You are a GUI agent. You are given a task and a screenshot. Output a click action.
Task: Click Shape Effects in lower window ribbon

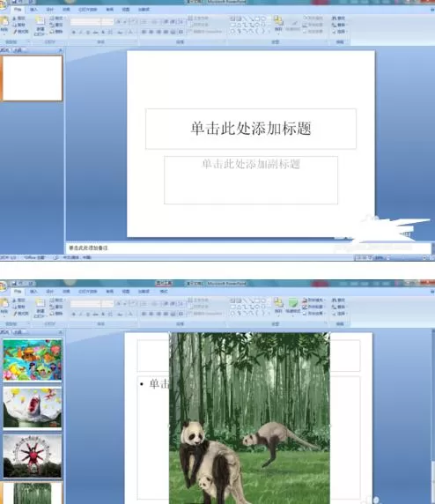[x=313, y=313]
